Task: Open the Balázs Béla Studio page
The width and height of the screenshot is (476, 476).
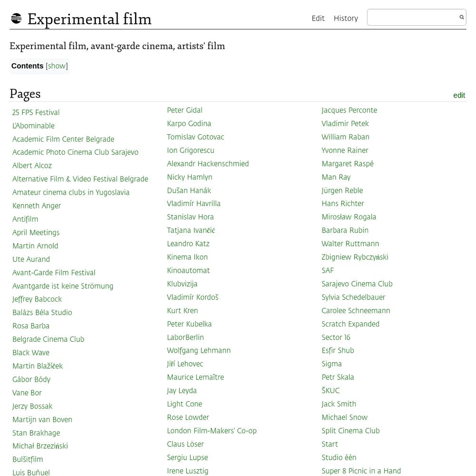Action: click(42, 313)
